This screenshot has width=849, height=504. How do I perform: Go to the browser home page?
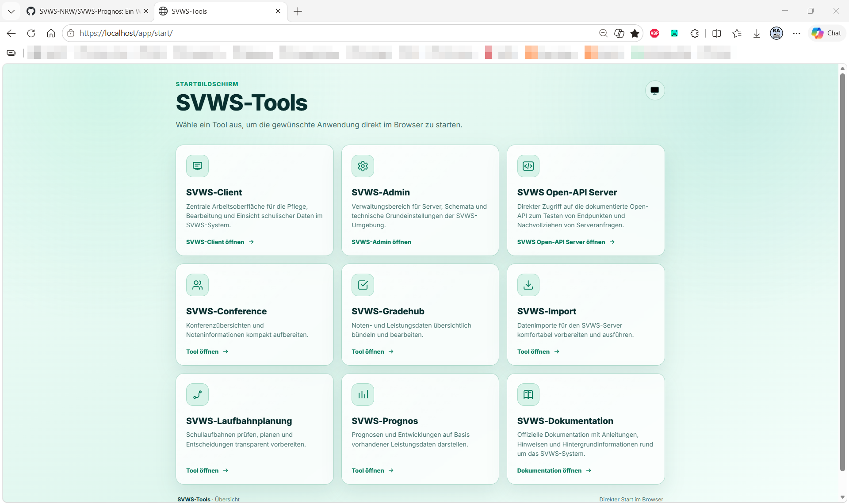tap(51, 33)
